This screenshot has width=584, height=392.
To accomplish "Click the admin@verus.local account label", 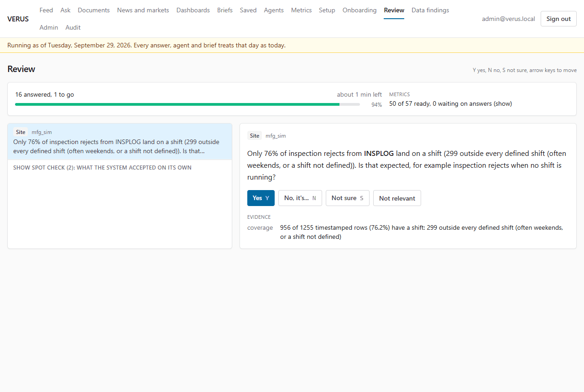I will 508,19.
